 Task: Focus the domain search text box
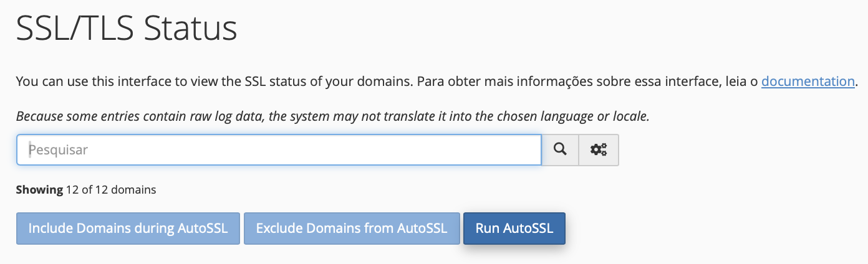click(279, 150)
